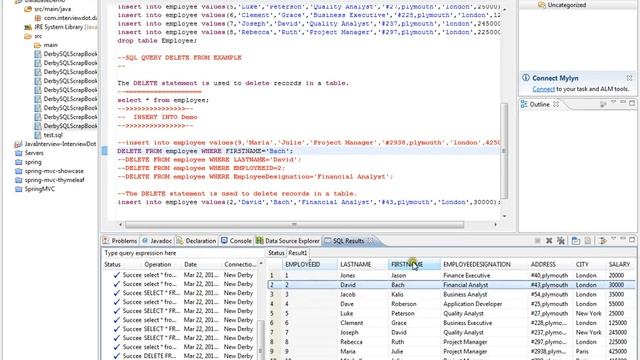Click the CITY column header
The width and height of the screenshot is (640, 360).
[x=582, y=264]
